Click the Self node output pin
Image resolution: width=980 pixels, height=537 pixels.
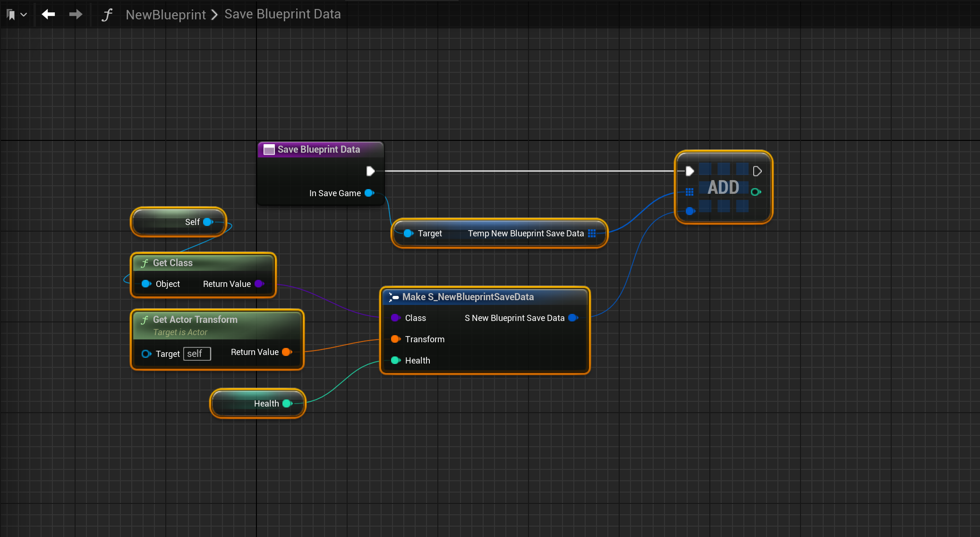(x=208, y=222)
